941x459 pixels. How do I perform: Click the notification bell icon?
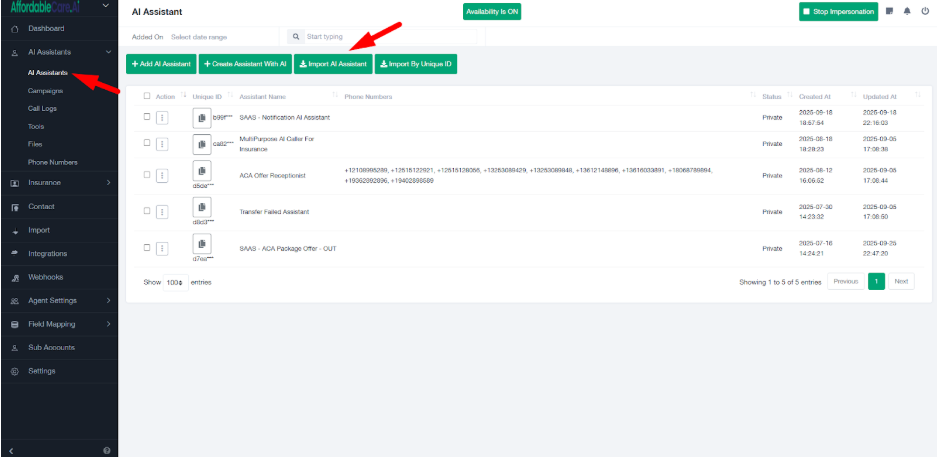908,12
